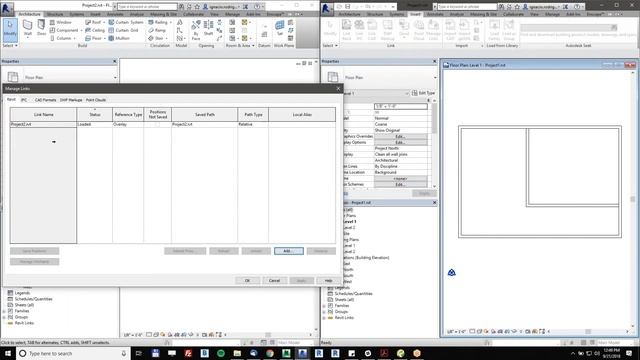Open Annotate ribbon tab in left window
Image resolution: width=640 pixels, height=360 pixels.
click(x=115, y=14)
